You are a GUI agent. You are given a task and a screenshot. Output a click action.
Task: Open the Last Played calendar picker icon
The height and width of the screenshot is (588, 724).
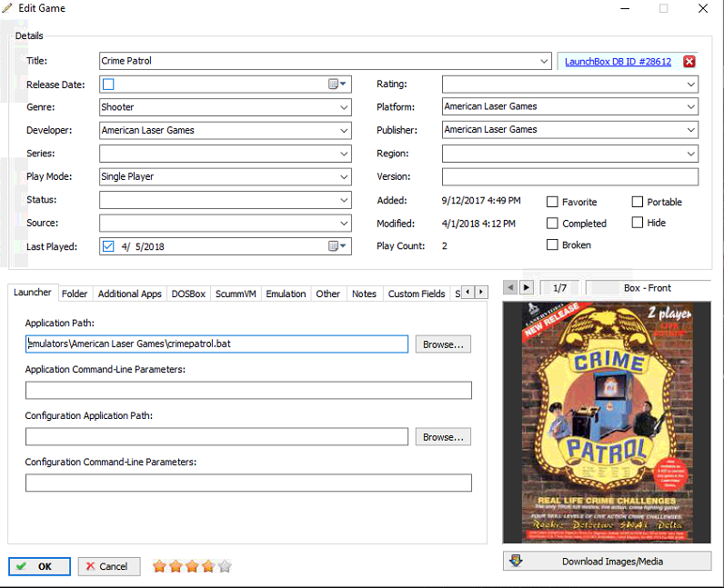(337, 246)
